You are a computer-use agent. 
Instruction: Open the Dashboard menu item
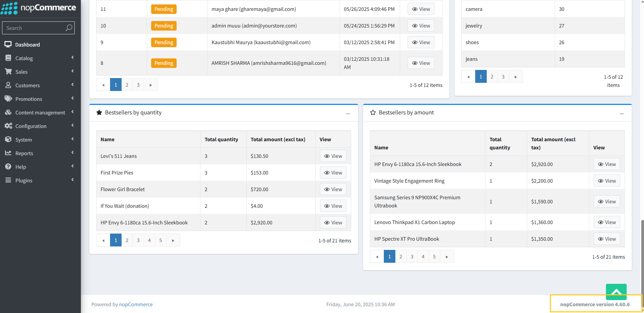[40, 44]
